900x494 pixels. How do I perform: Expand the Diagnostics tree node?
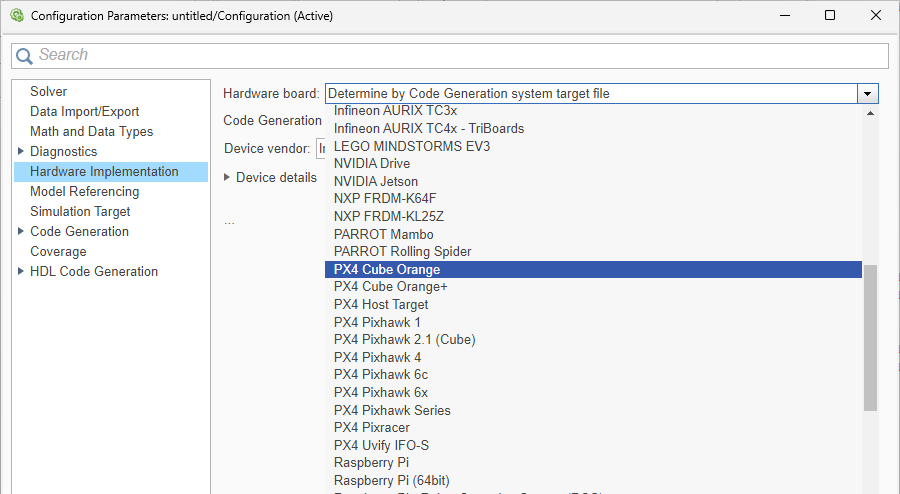(x=21, y=151)
